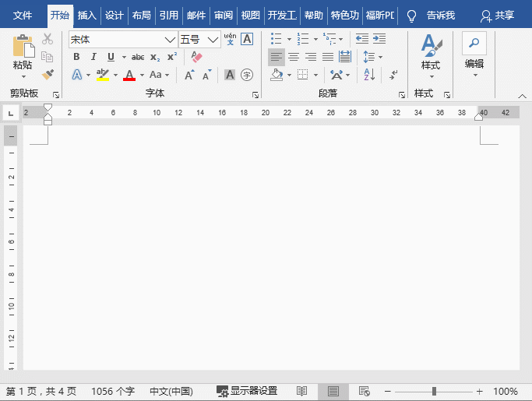Click the Cut scissors icon
Viewport: 532px width, 401px height.
48,39
